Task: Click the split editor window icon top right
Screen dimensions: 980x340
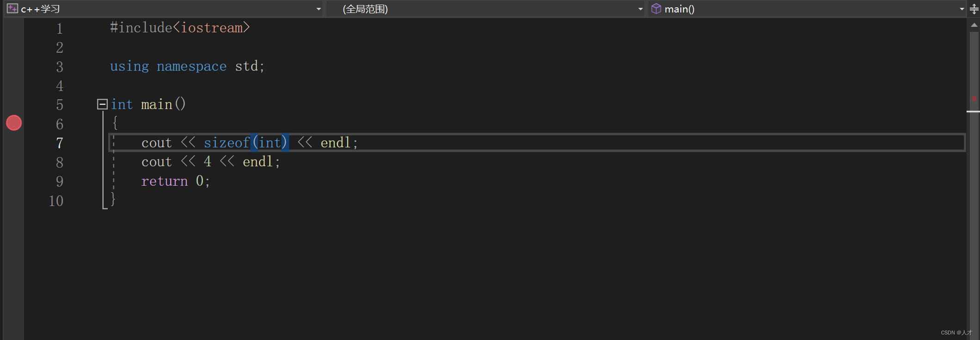Action: click(974, 8)
